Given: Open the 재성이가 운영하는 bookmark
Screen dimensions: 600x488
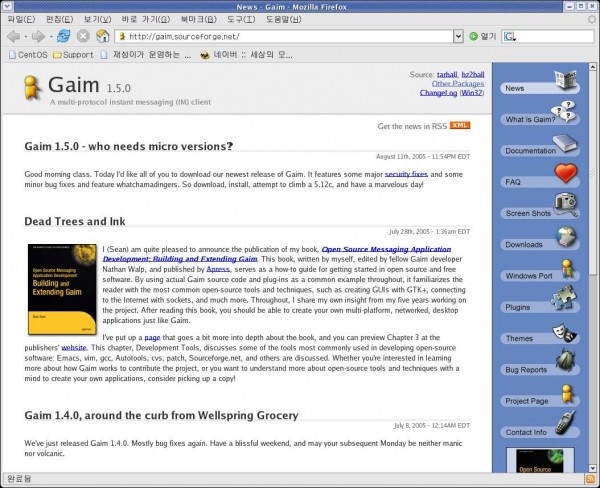Looking at the screenshot, I should [x=145, y=55].
